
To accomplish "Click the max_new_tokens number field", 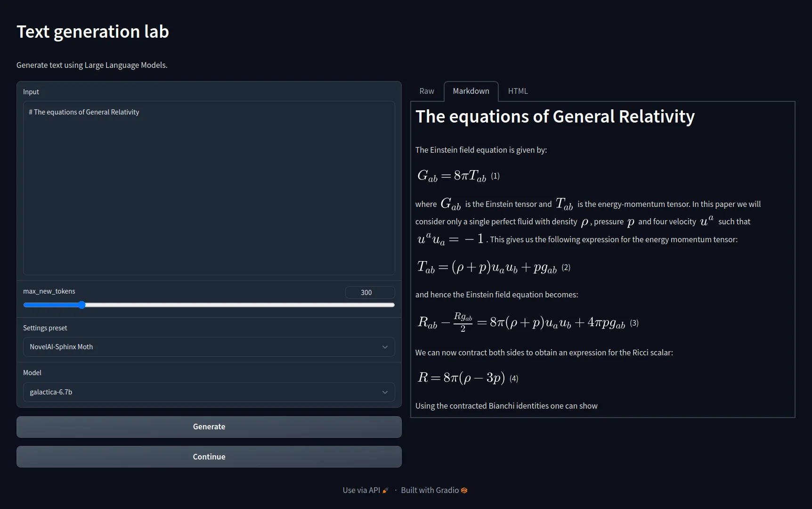I will (x=369, y=293).
